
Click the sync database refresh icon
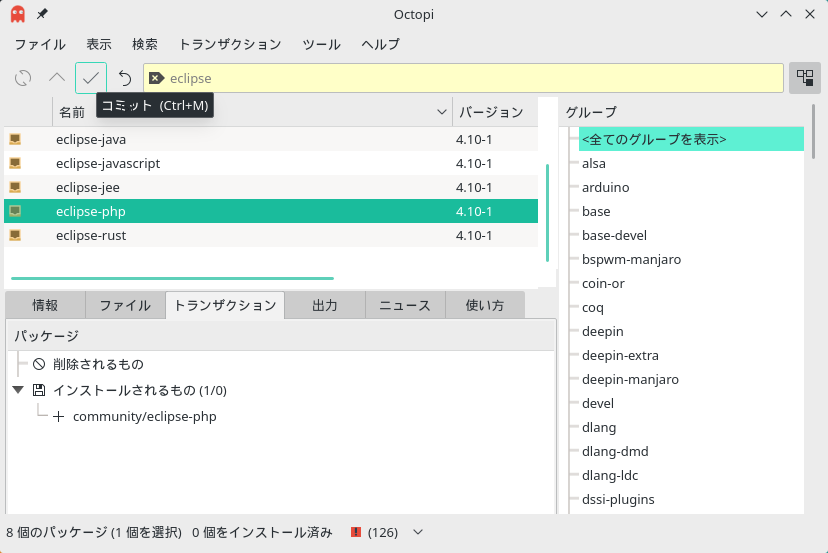coord(23,78)
